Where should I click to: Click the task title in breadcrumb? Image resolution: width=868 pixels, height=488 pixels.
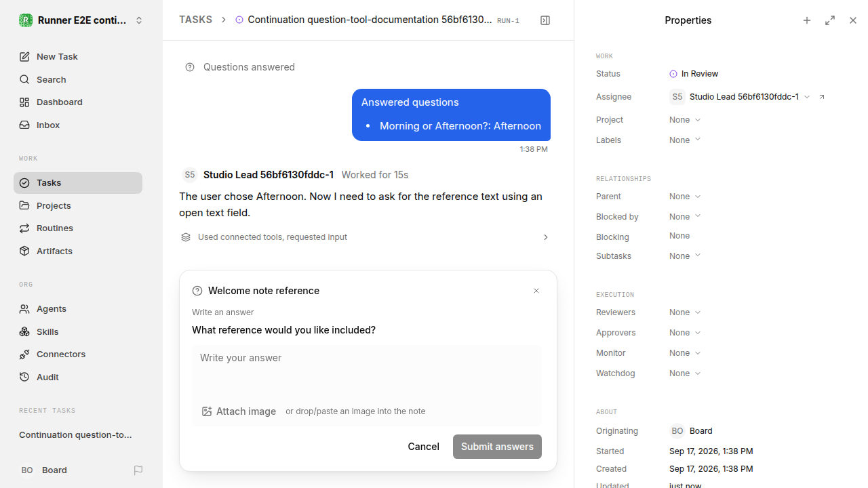click(370, 20)
